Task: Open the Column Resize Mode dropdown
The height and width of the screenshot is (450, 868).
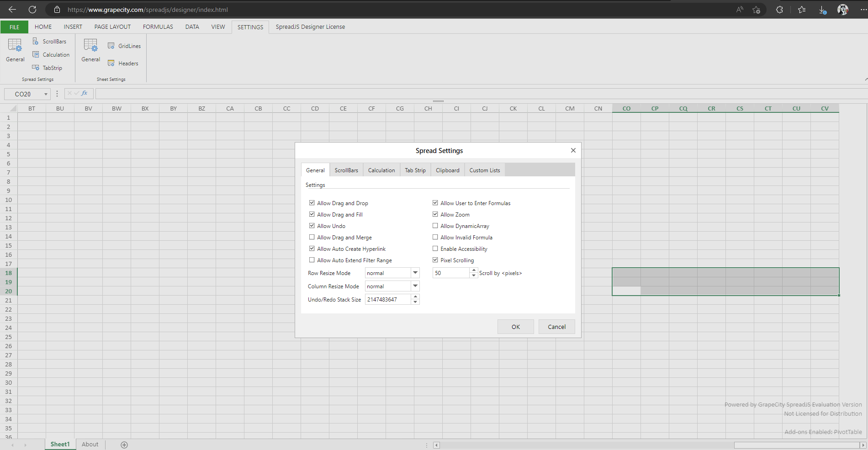Action: (414, 286)
